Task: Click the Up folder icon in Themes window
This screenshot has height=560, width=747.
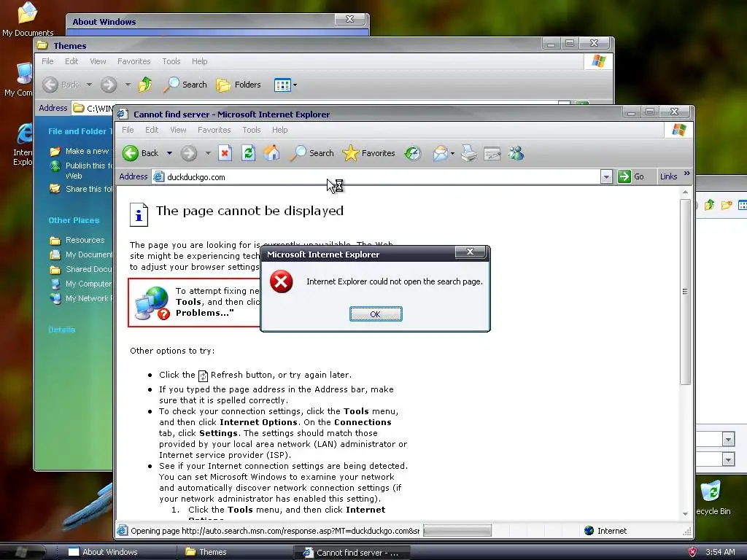Action: (145, 85)
